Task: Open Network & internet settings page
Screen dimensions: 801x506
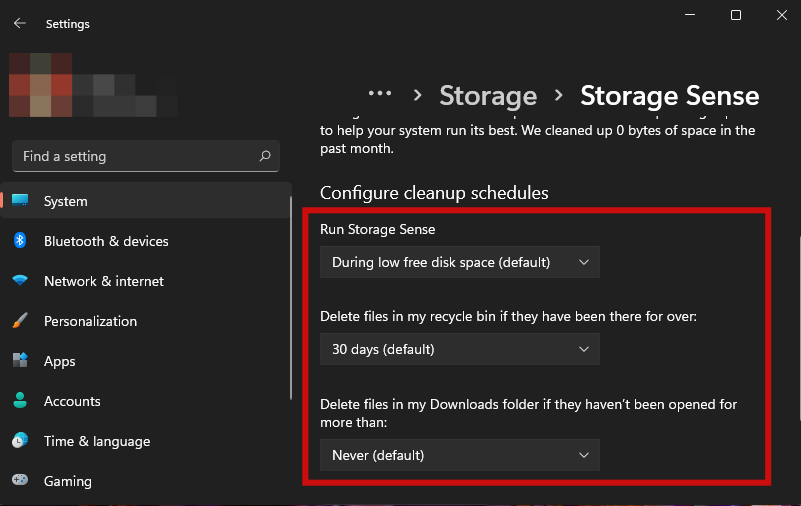Action: coord(104,281)
